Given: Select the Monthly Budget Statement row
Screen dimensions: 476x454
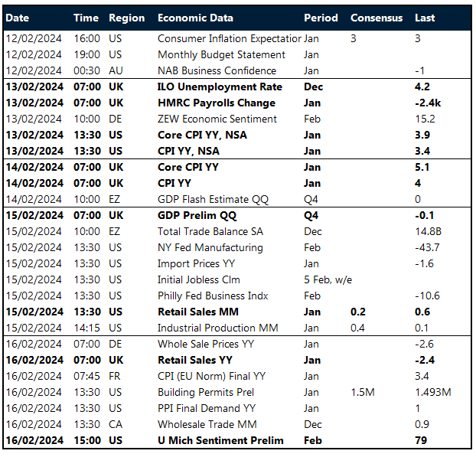Looking at the screenshot, I should tap(221, 54).
